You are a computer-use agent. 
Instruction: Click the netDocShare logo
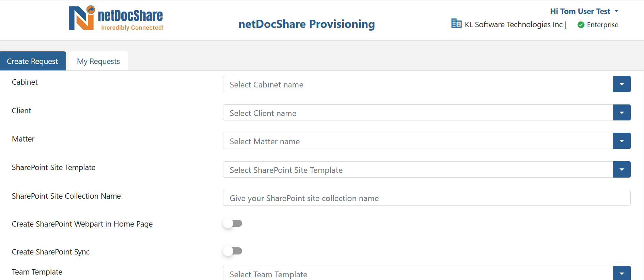[x=116, y=18]
